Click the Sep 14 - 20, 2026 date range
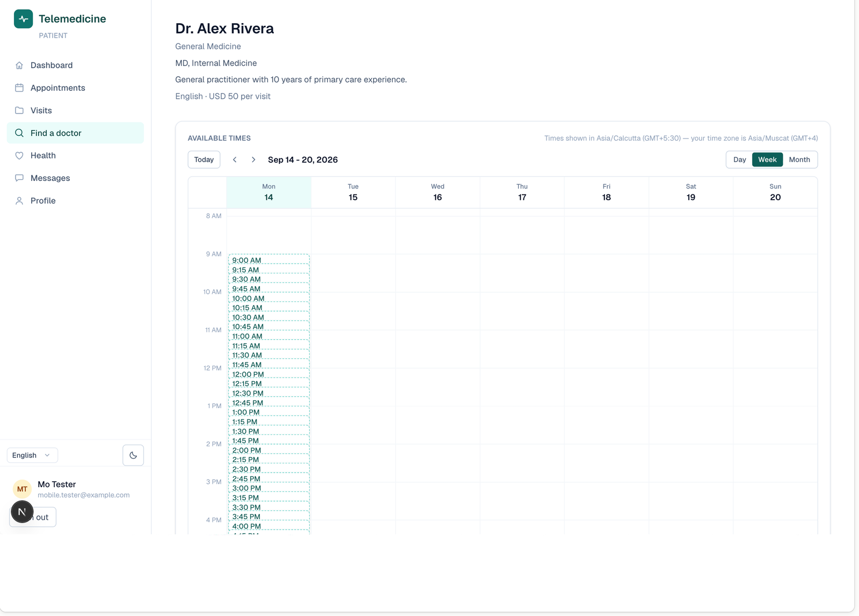The image size is (859, 616). pyautogui.click(x=303, y=160)
